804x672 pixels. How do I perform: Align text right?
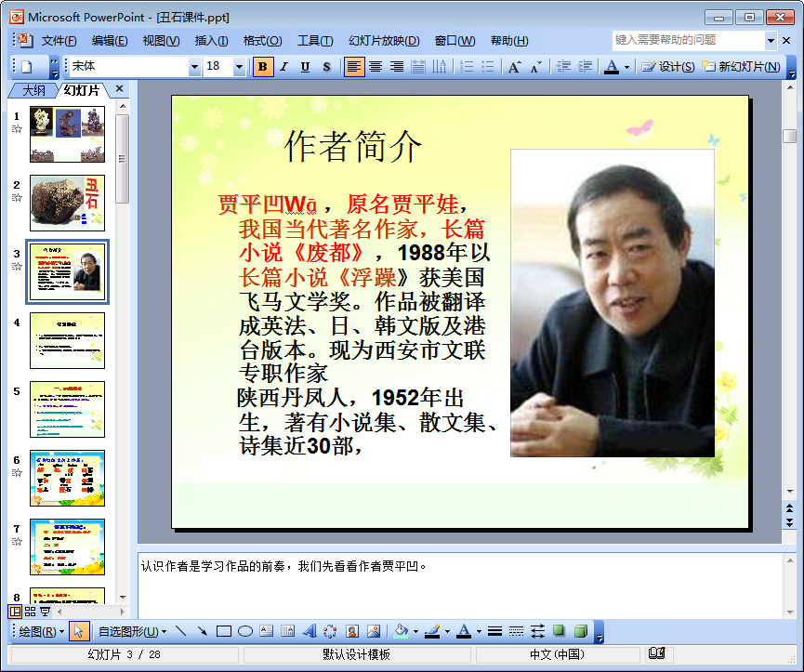click(396, 67)
